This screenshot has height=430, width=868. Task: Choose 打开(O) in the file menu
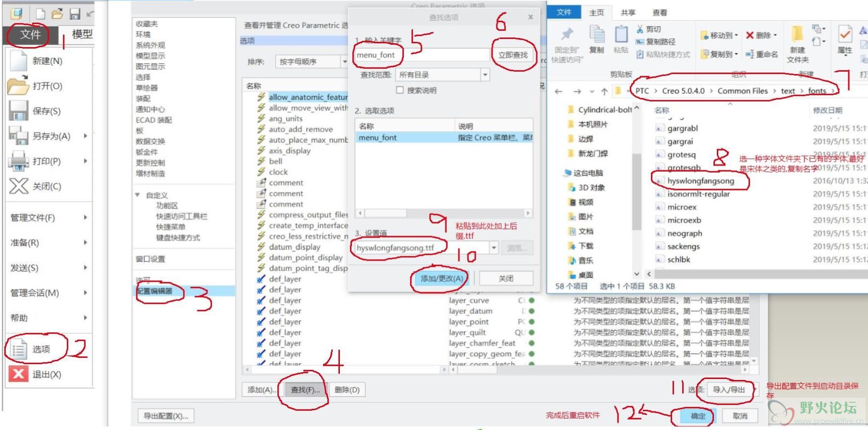(x=47, y=86)
